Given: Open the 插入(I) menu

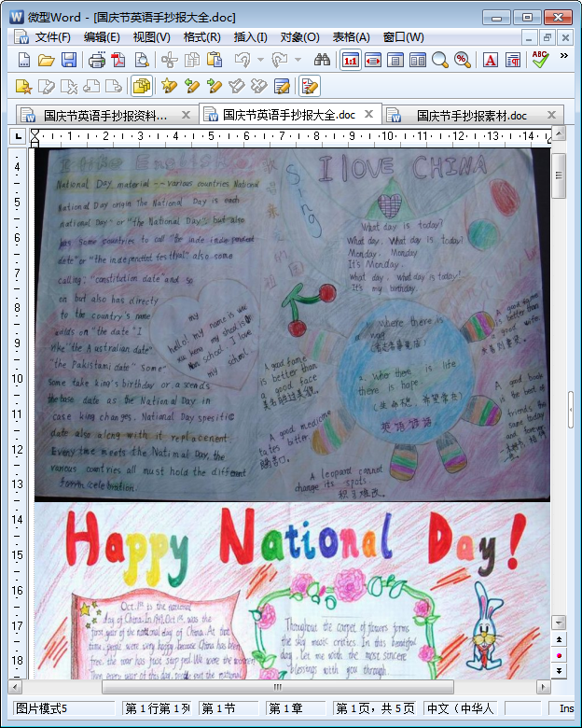Looking at the screenshot, I should [x=251, y=37].
